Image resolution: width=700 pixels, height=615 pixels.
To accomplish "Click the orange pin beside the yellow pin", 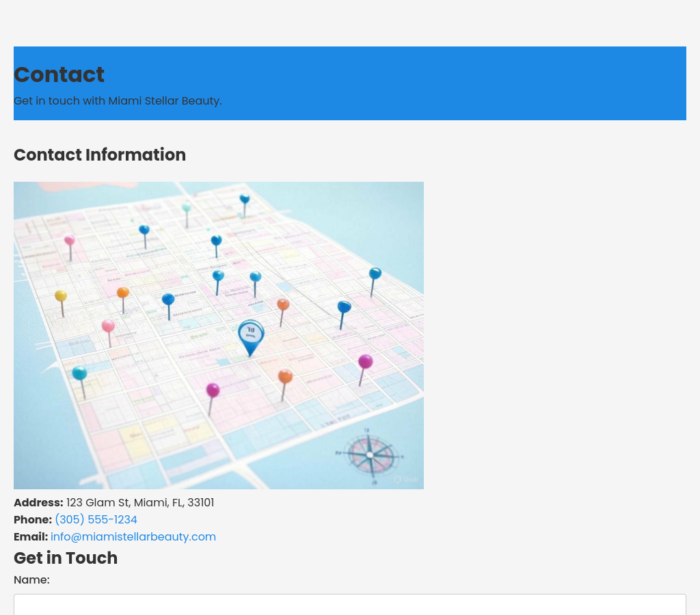I will pos(123,293).
